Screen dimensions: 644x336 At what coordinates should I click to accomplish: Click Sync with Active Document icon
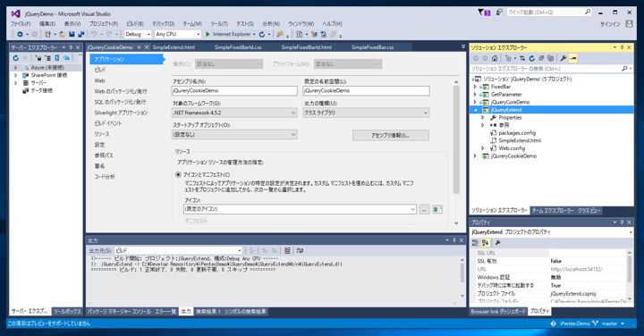click(x=522, y=58)
